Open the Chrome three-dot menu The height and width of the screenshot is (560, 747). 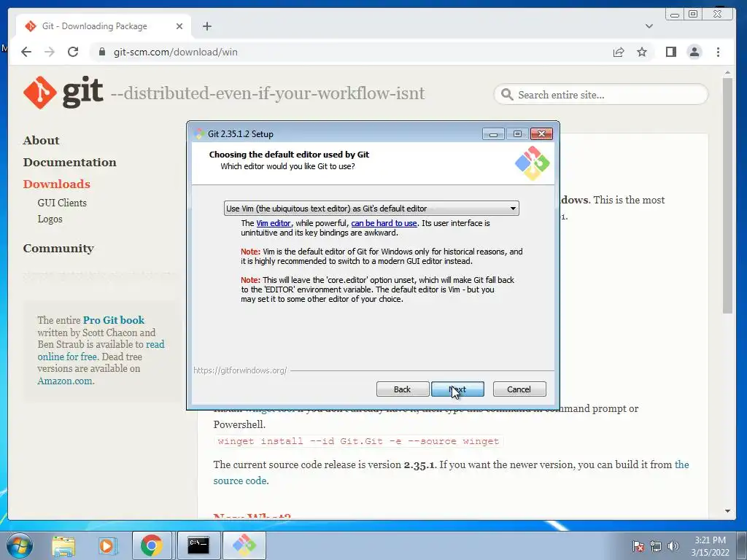(718, 52)
